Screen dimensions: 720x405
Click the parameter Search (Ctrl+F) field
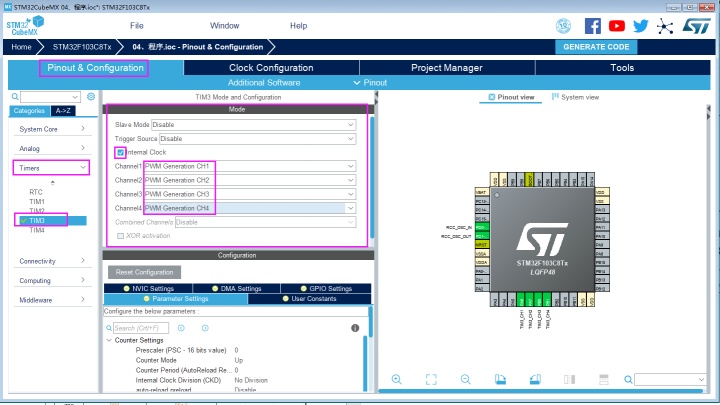(141, 328)
